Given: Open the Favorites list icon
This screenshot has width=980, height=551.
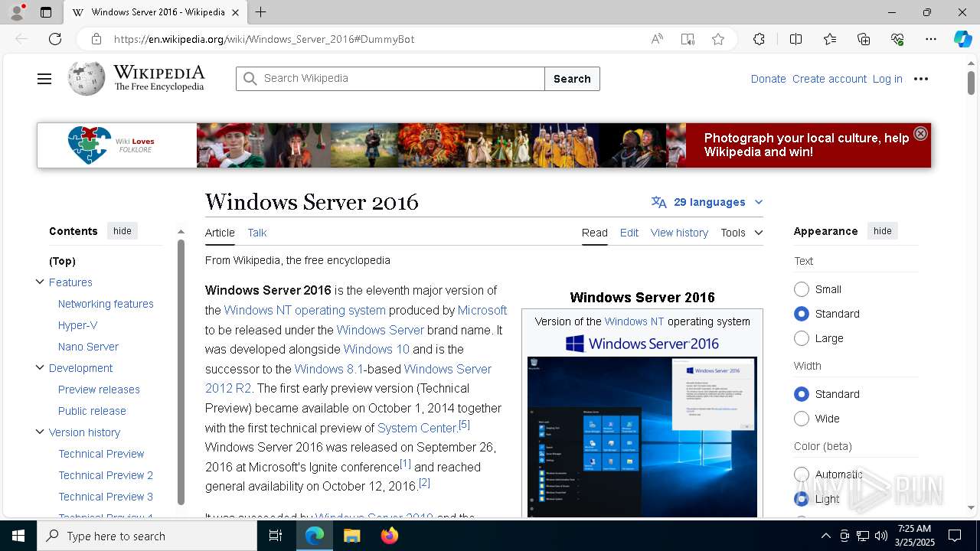Looking at the screenshot, I should [830, 39].
